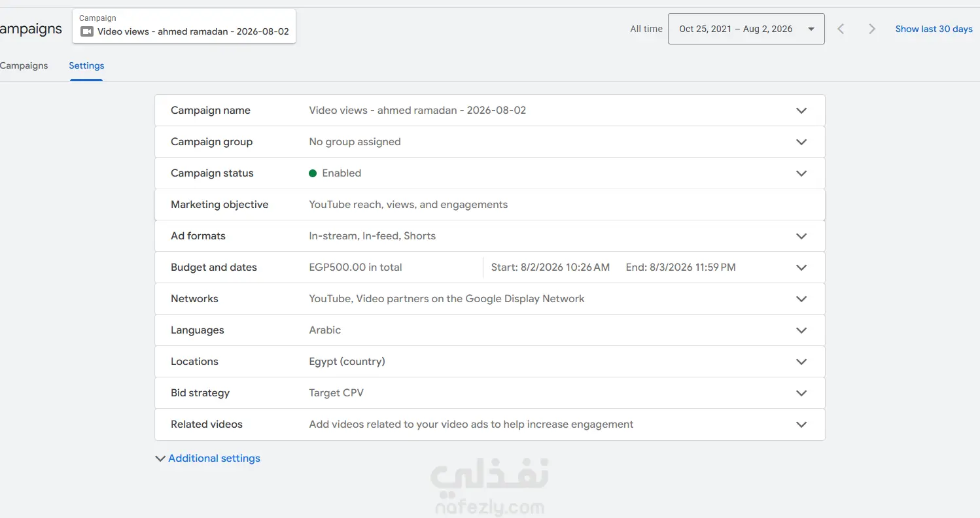Viewport: 980px width, 518px height.
Task: Expand the Related videos row chevron
Action: pyautogui.click(x=801, y=424)
